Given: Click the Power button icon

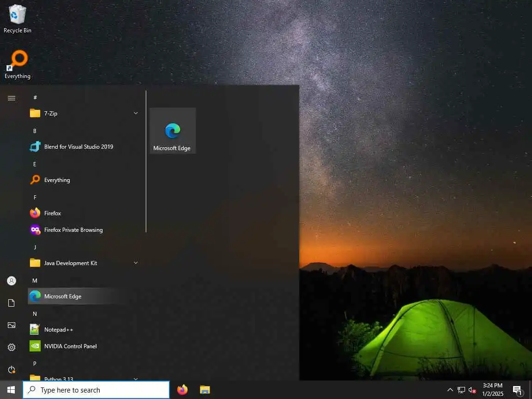Looking at the screenshot, I should coord(12,369).
